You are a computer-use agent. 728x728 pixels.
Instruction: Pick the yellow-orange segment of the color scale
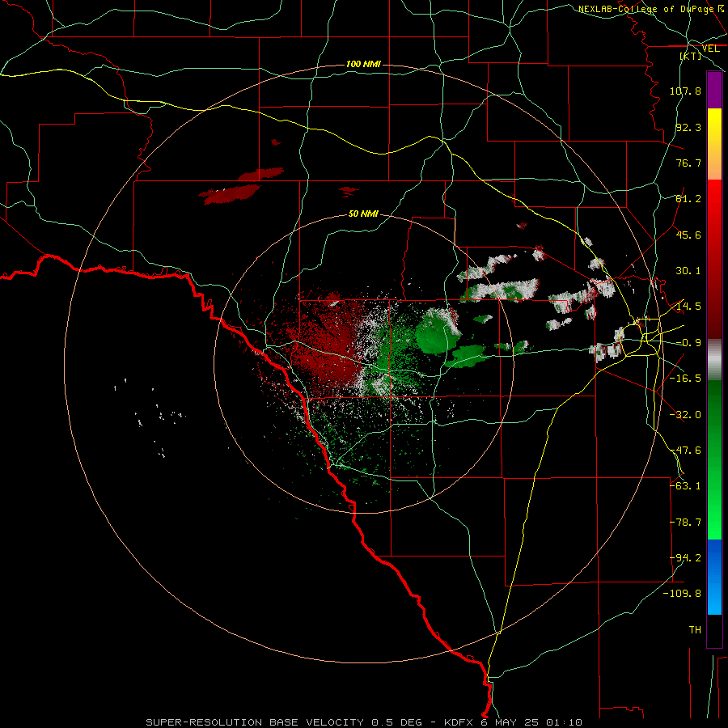[714, 144]
